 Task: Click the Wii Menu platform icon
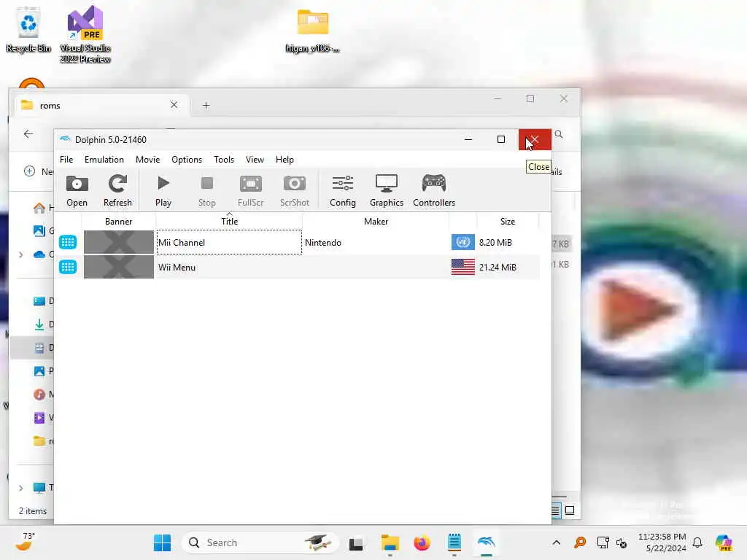68,267
